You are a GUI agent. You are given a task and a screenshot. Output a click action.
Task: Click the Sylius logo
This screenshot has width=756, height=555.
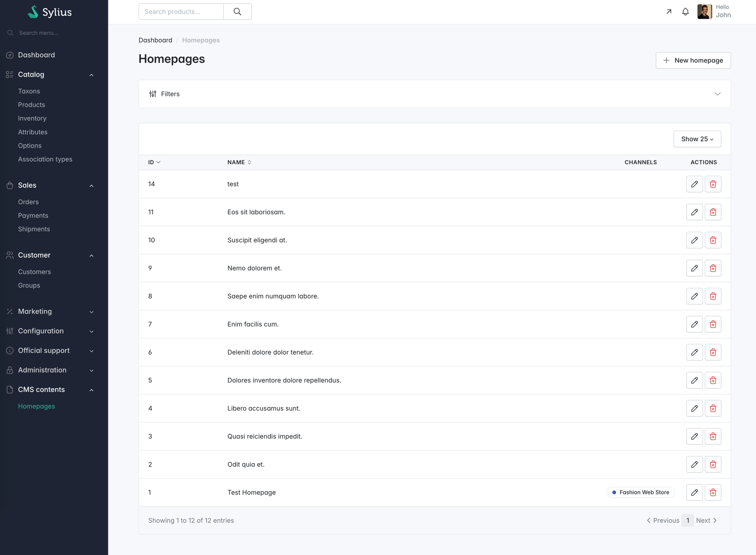coord(50,12)
